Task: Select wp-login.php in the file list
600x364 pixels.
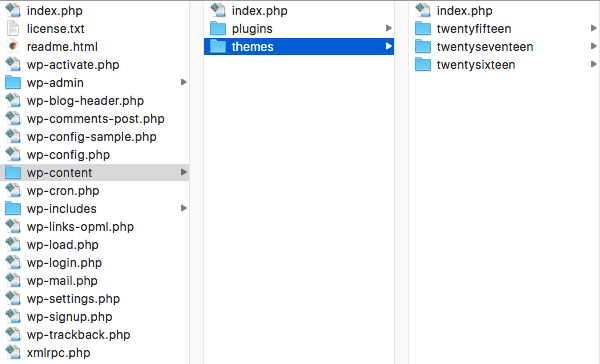Action: (x=64, y=263)
